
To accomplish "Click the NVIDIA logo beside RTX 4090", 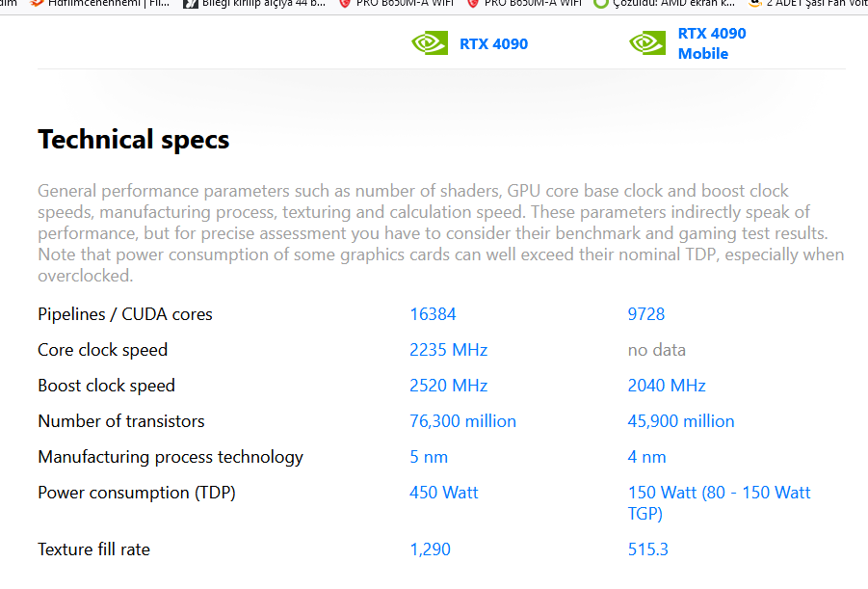I will pyautogui.click(x=430, y=43).
